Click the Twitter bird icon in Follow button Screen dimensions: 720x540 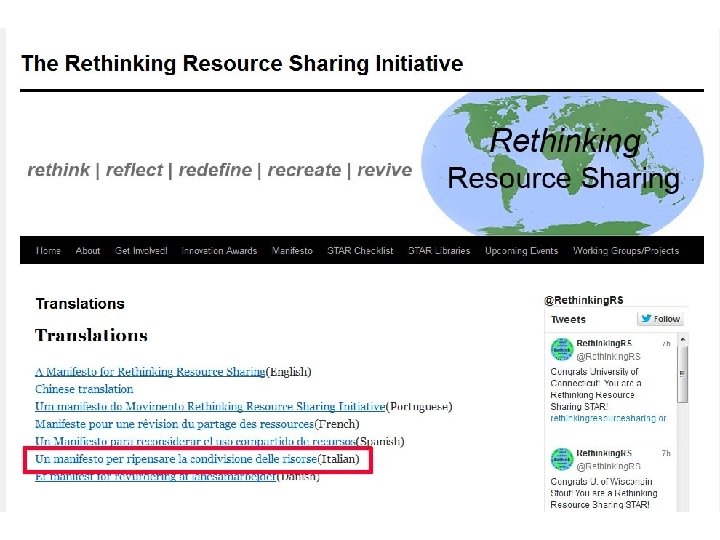coord(646,319)
